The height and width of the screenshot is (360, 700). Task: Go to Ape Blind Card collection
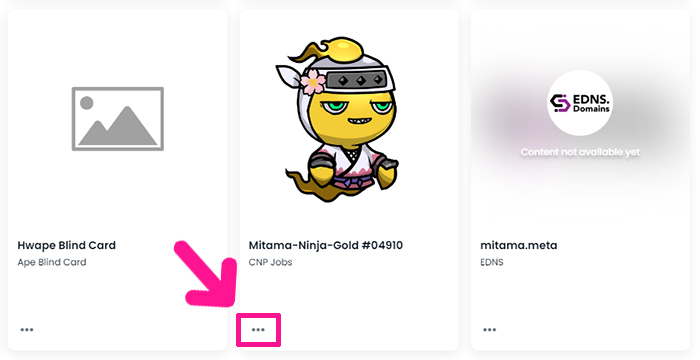point(52,262)
